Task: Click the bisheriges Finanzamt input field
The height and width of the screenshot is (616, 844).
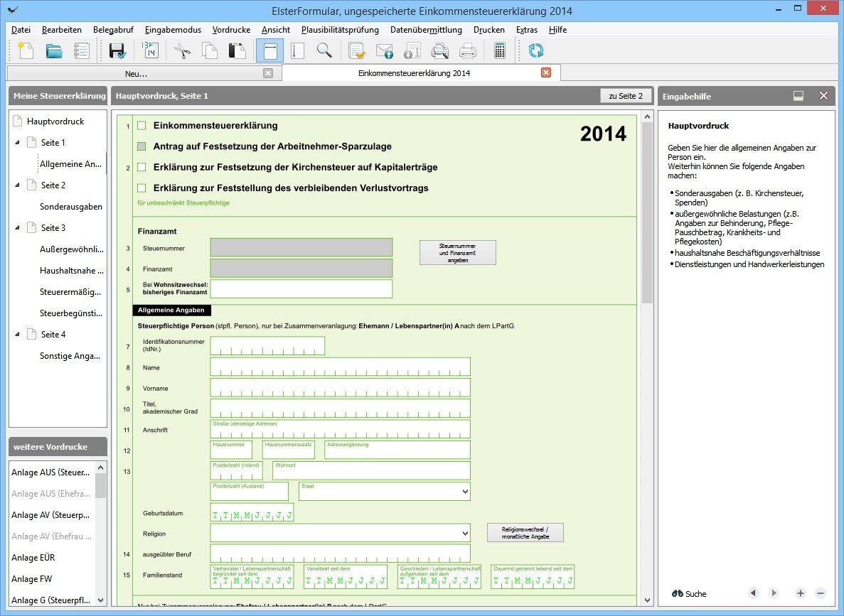Action: (301, 288)
